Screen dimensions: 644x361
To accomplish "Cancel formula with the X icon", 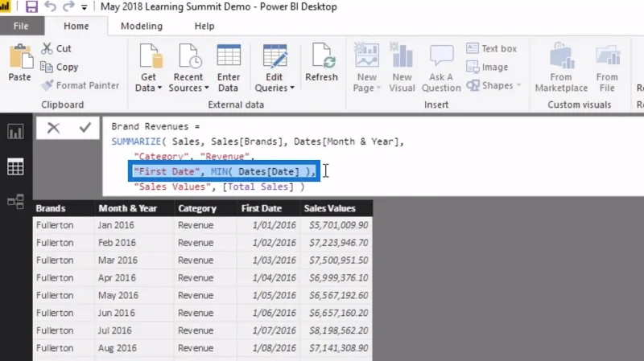I will (x=53, y=128).
